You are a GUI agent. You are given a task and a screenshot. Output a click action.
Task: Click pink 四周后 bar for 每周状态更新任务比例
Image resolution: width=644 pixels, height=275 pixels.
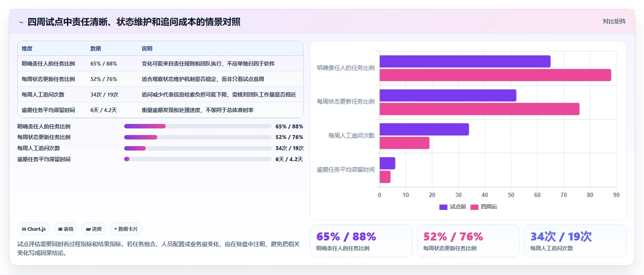click(x=479, y=109)
